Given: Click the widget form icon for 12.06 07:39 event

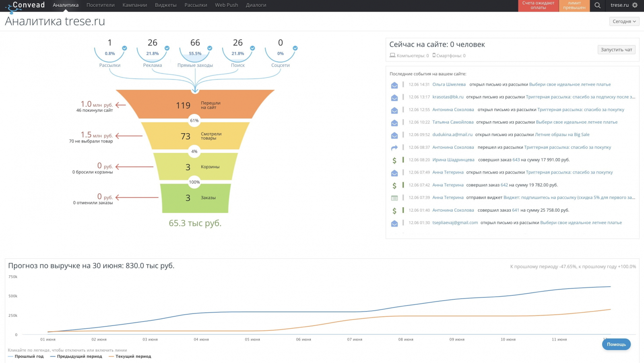Looking at the screenshot, I should 394,198.
